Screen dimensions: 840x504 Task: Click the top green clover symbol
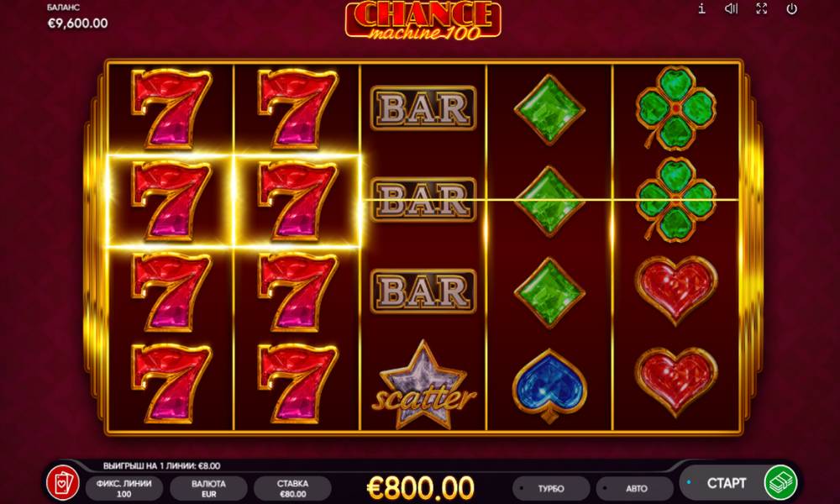click(675, 108)
